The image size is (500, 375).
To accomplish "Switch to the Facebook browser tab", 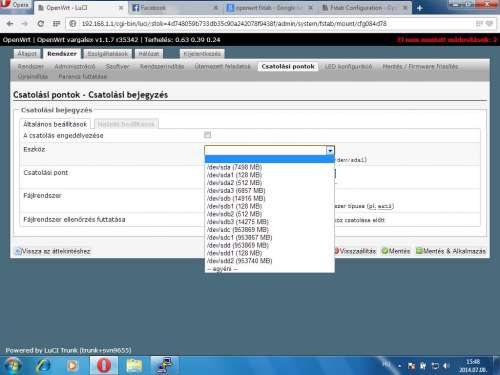I will click(174, 8).
